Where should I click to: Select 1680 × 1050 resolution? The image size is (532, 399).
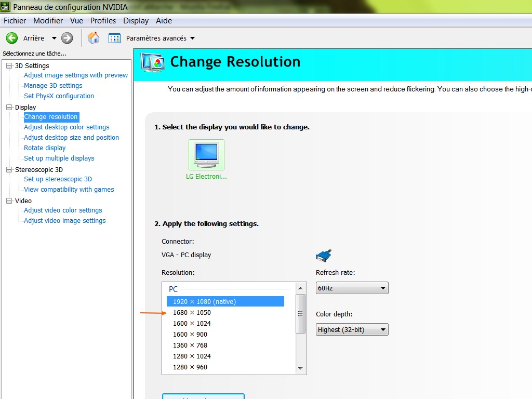192,312
